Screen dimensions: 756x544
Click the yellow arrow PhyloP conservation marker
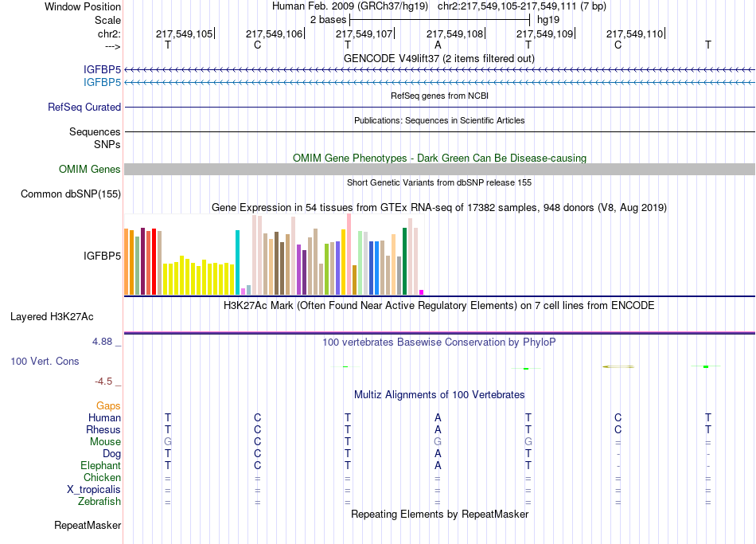(618, 367)
